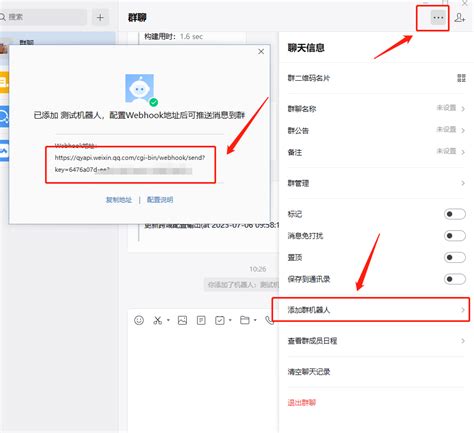Click the folder file icon in toolbar
This screenshot has height=433, width=474.
245,320
